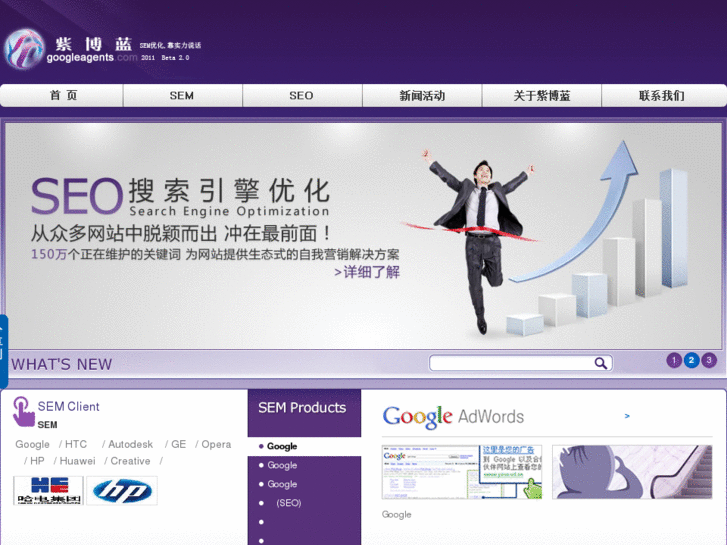Click the search magnifier icon

pyautogui.click(x=600, y=363)
